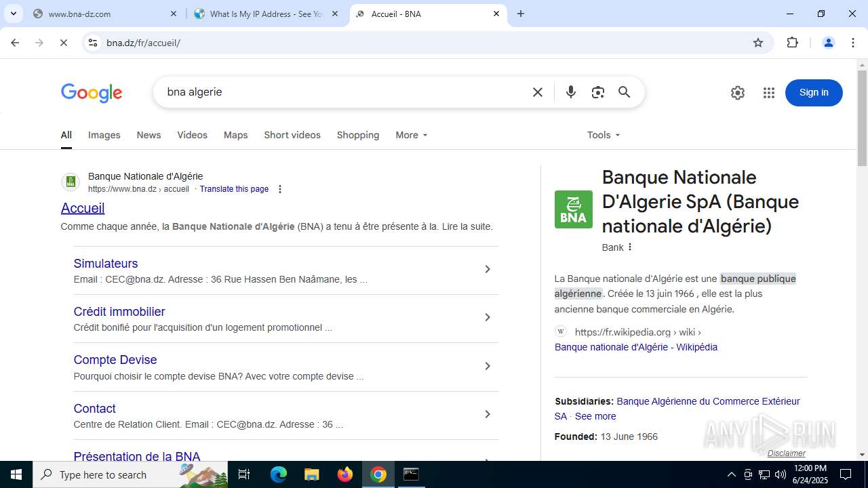Screen dimensions: 868x488
Task: Expand the Crédit immobilier chevron arrow
Action: 487,317
